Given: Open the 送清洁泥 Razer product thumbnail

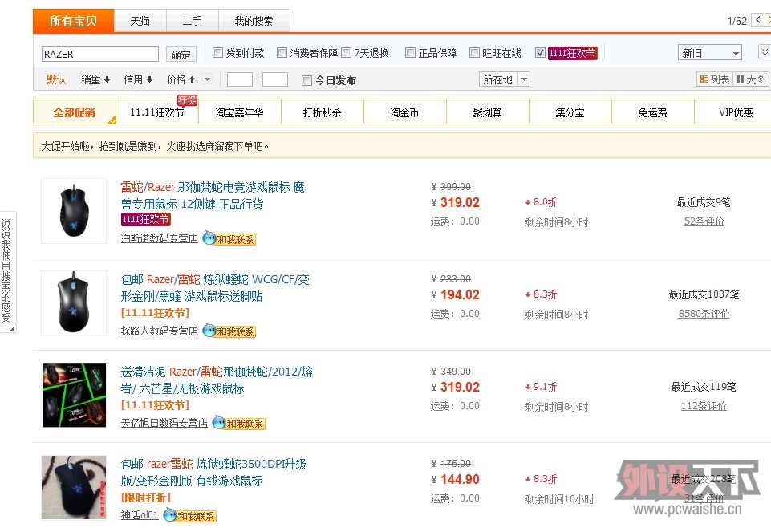Looking at the screenshot, I should tap(74, 396).
